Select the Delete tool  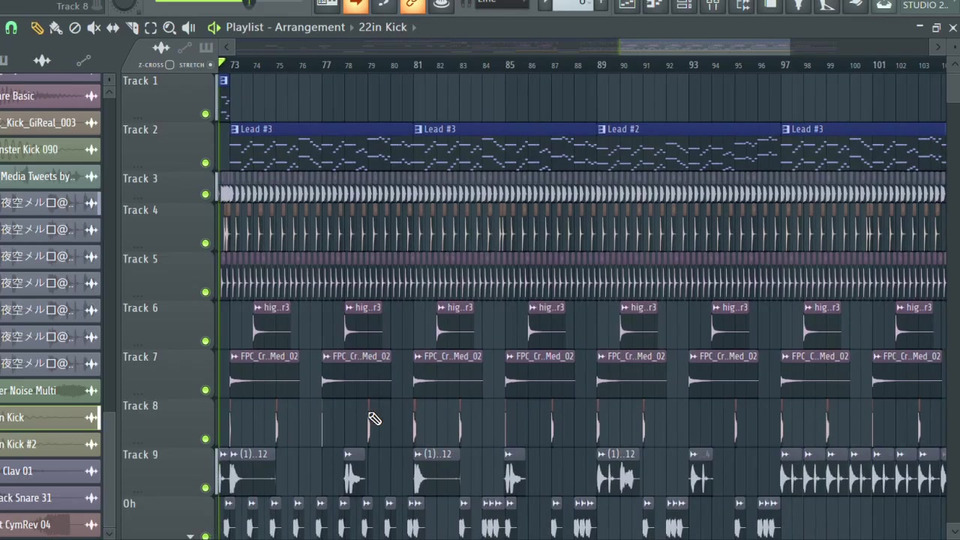click(x=75, y=28)
